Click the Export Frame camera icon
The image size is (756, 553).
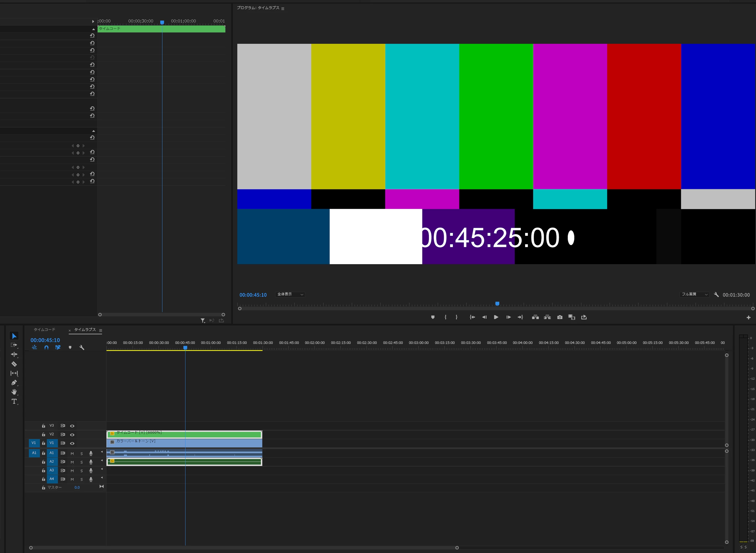point(560,317)
